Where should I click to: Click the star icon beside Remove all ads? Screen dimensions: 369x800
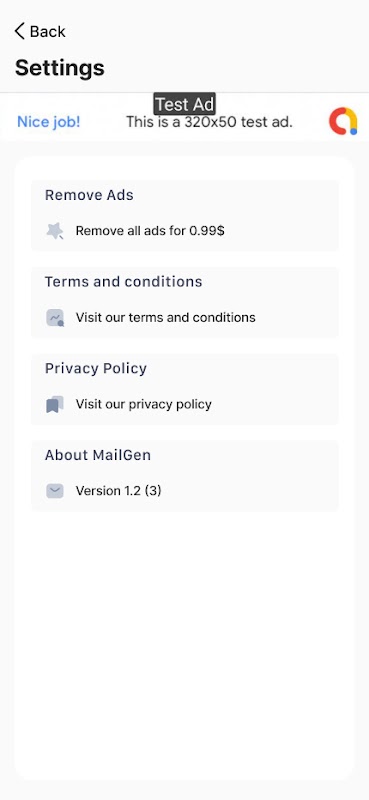point(55,231)
